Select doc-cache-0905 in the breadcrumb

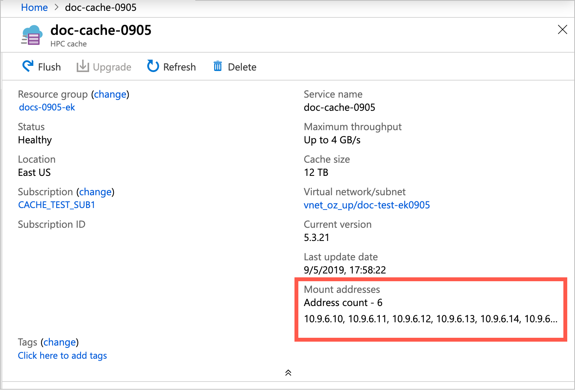[101, 7]
